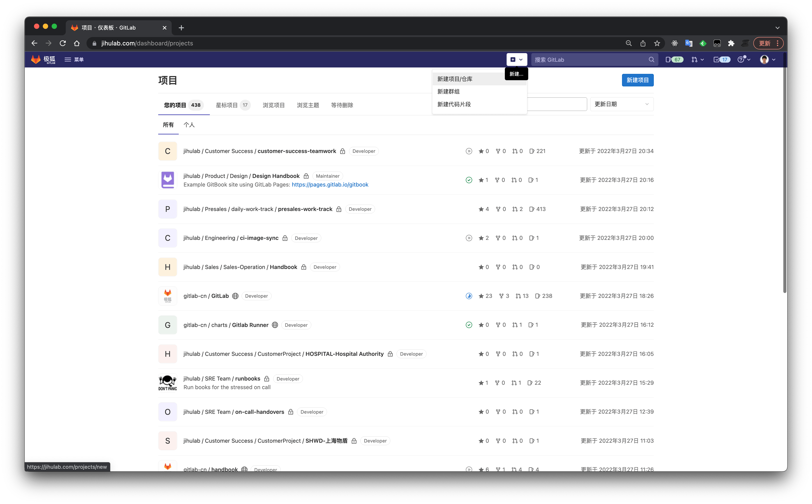Click the 新建项目 button
Screen dimensions: 812x504
(x=637, y=80)
